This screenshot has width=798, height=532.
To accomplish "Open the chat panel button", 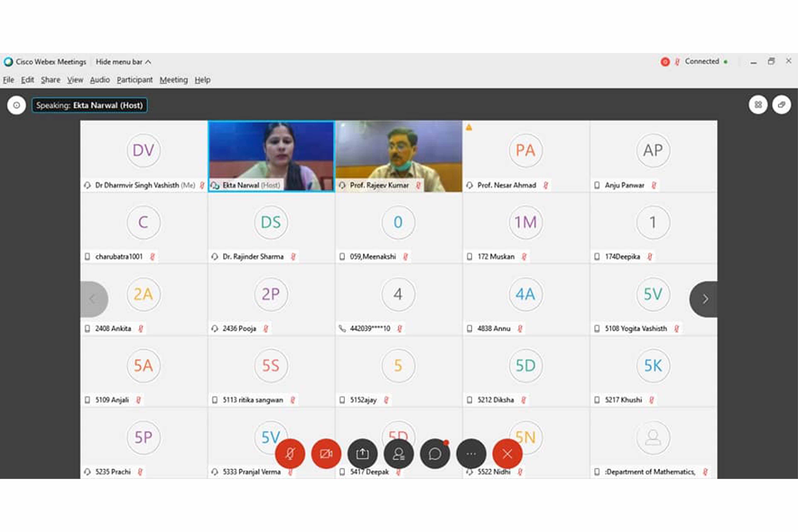I will 435,454.
